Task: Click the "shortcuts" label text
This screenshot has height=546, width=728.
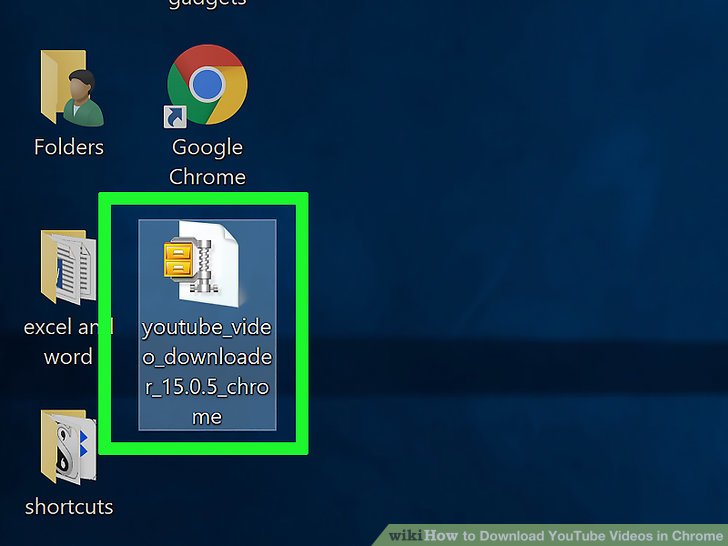Action: (x=69, y=507)
